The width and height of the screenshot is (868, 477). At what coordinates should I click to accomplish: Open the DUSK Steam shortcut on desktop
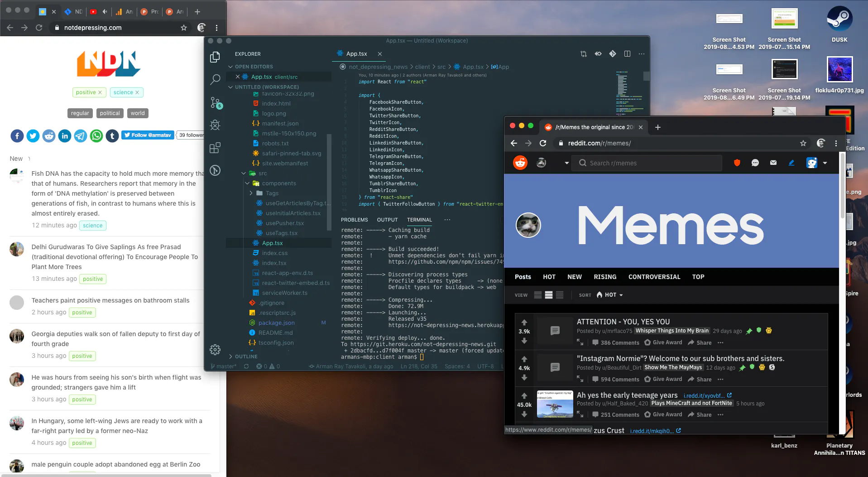point(839,24)
